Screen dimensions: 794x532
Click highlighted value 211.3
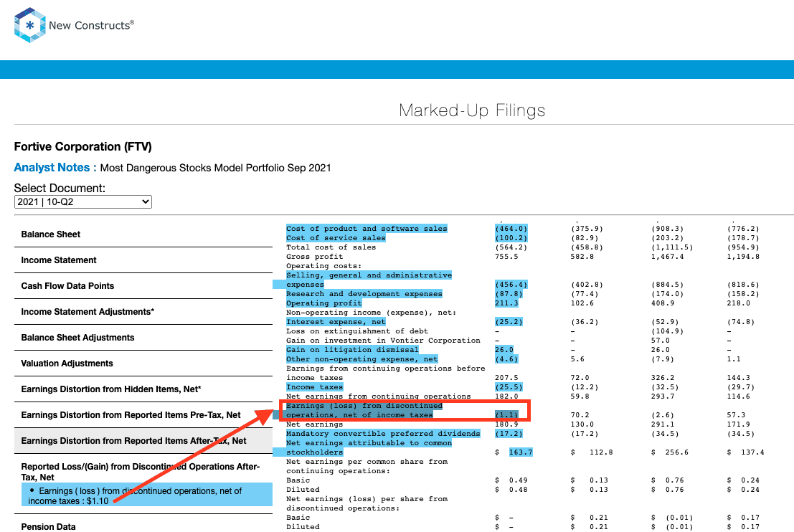[506, 303]
